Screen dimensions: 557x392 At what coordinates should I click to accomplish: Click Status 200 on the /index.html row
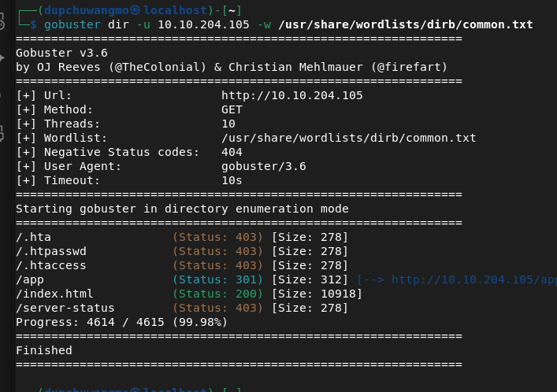tap(217, 294)
